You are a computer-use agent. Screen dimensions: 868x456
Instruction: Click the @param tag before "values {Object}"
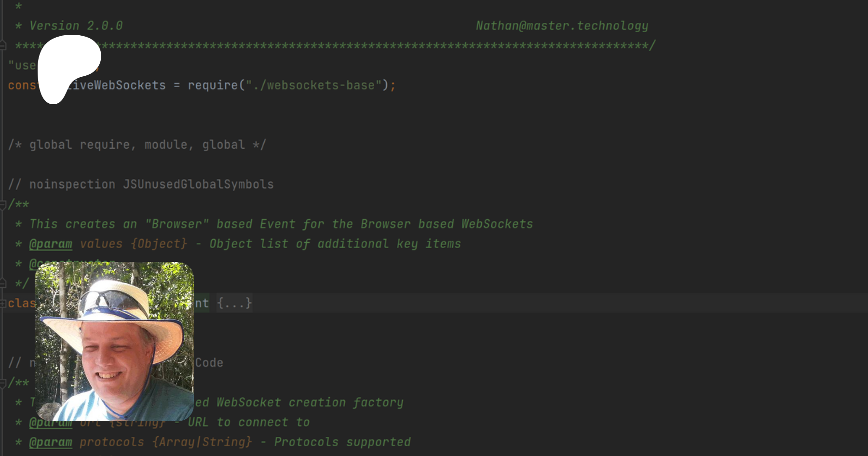[x=51, y=244]
